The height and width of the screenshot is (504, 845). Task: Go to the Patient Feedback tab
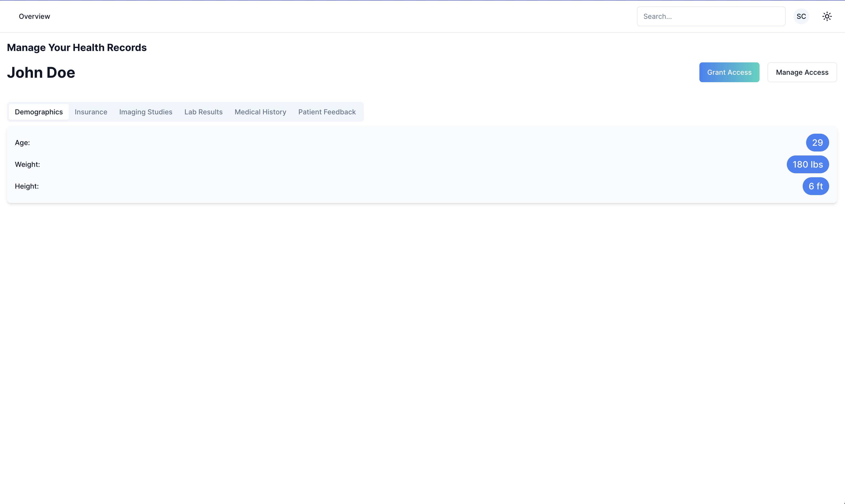(x=326, y=112)
